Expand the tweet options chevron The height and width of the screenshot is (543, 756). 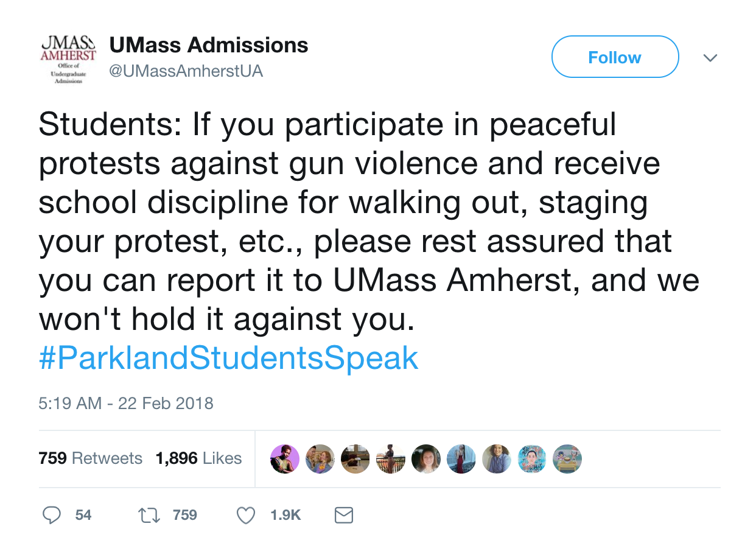pos(710,58)
